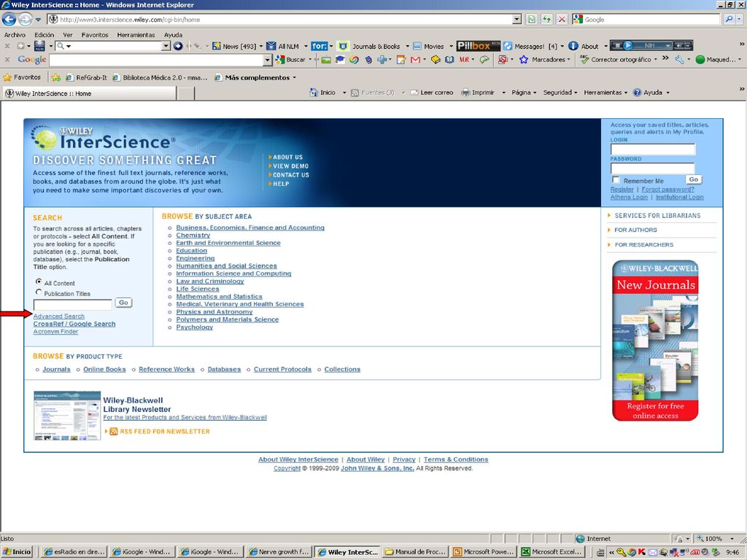Open the Archivo menu

[x=15, y=35]
